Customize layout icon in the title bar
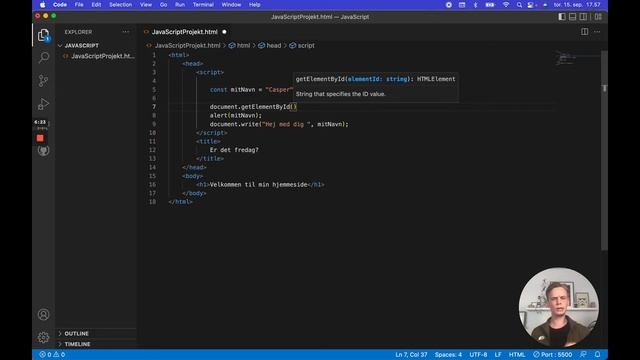Screen dimensions: 640x360 pyautogui.click(x=598, y=17)
